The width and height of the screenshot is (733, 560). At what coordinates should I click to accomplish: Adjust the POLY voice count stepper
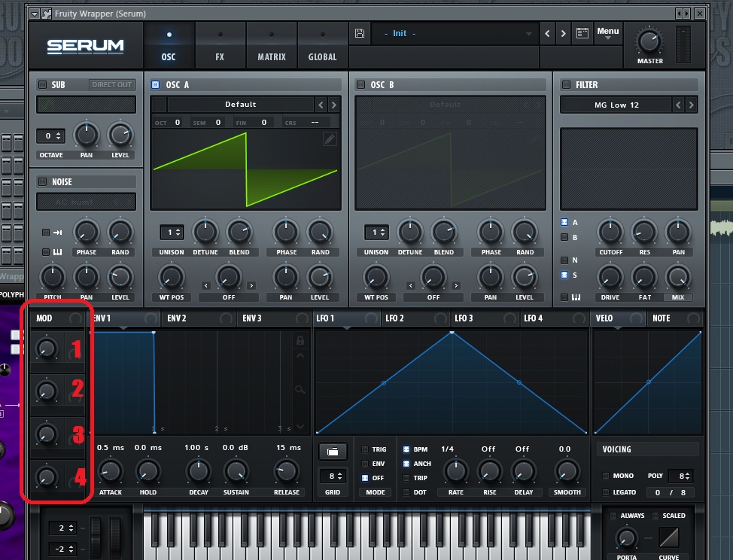[680, 476]
